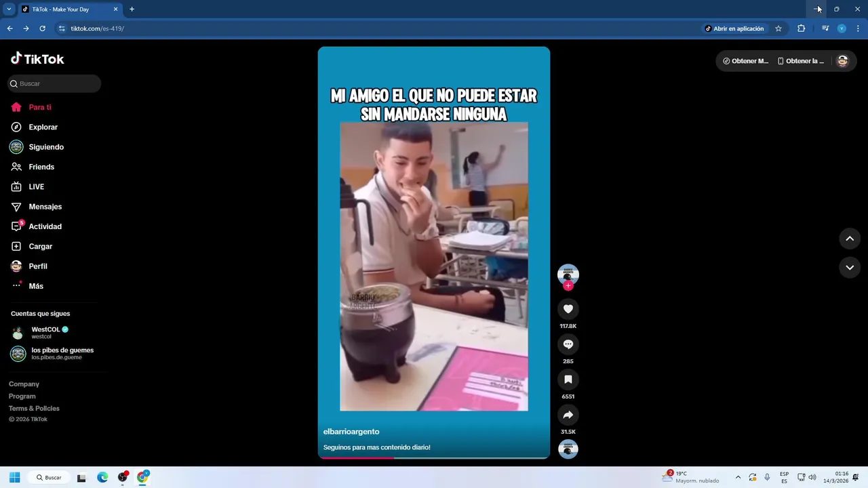
Task: Click the URL tiktok.com/es-419/
Action: click(x=98, y=28)
